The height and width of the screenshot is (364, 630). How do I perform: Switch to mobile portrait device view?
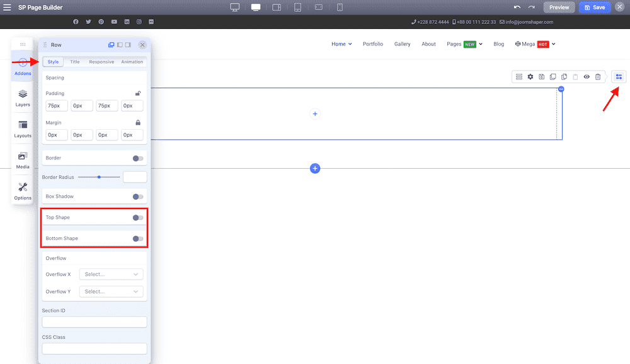tap(340, 7)
